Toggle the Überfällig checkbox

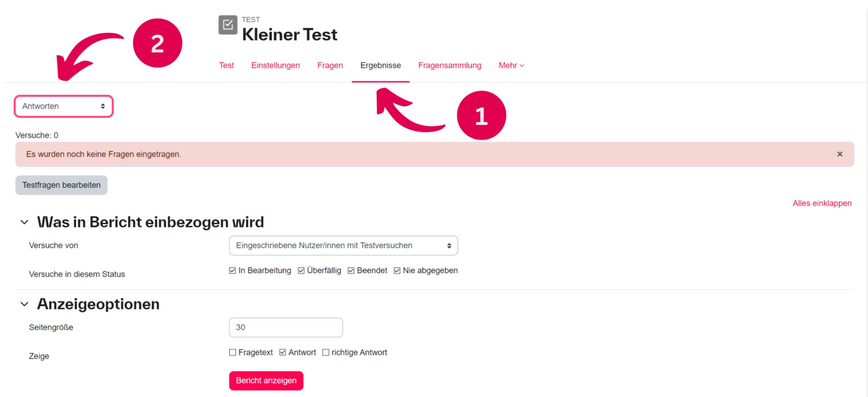[301, 271]
